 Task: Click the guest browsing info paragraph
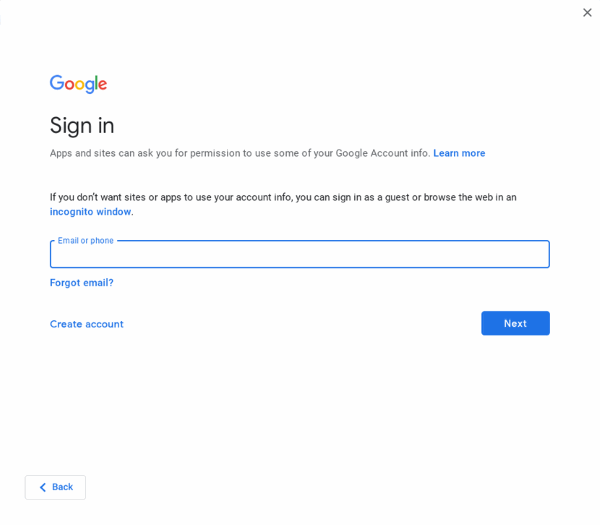(283, 204)
